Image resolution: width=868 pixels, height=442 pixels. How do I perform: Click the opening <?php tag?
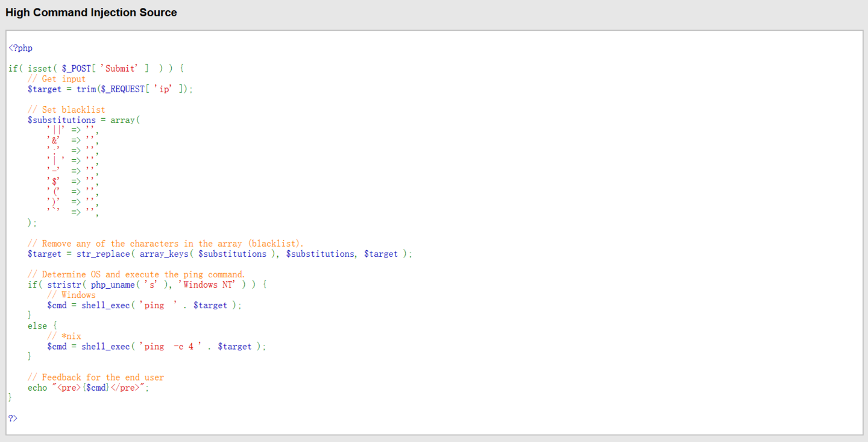(20, 48)
